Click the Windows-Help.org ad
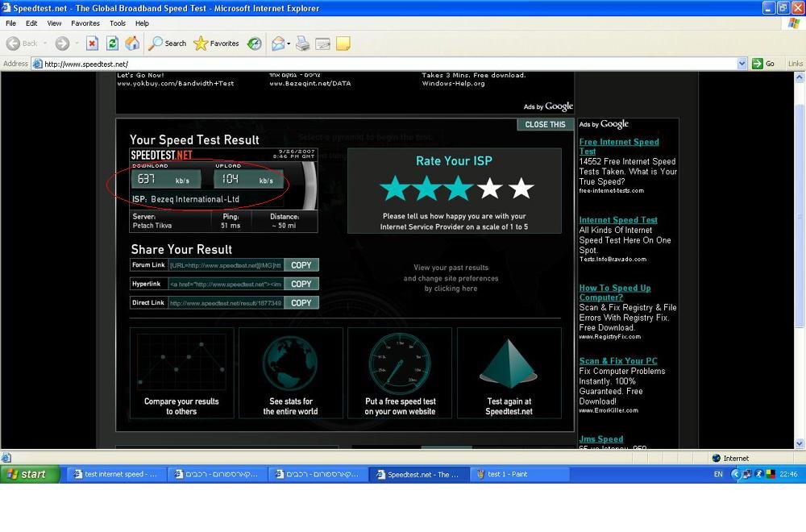This screenshot has width=806, height=532. point(453,83)
